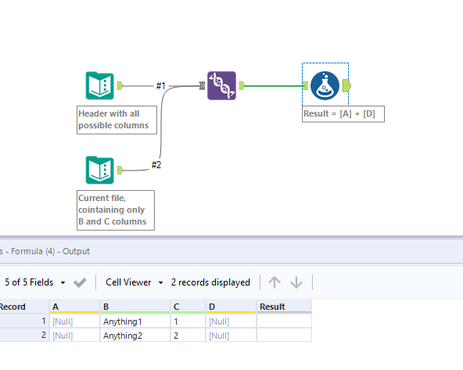Click the checkmark apply icon in results toolbar

pos(80,283)
